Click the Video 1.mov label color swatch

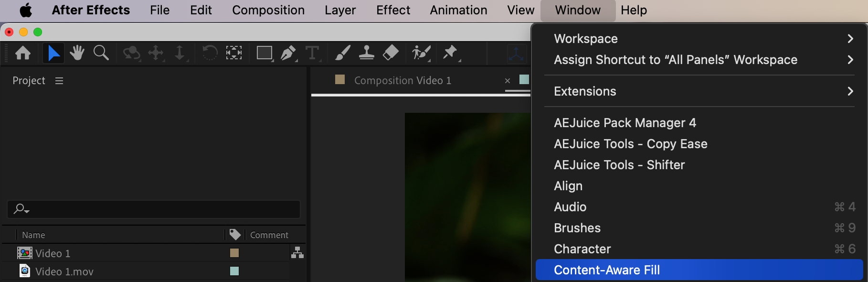234,271
